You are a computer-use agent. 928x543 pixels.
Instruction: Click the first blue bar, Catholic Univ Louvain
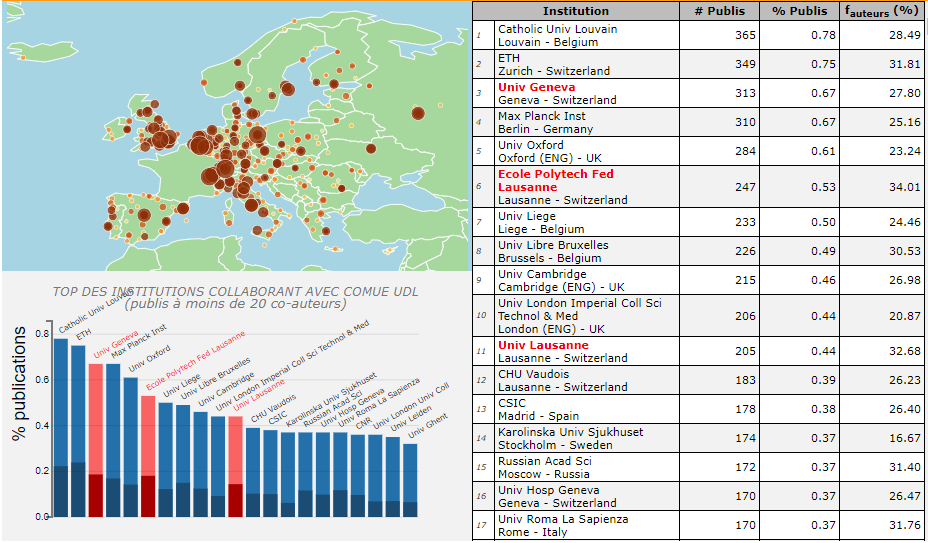pyautogui.click(x=61, y=428)
